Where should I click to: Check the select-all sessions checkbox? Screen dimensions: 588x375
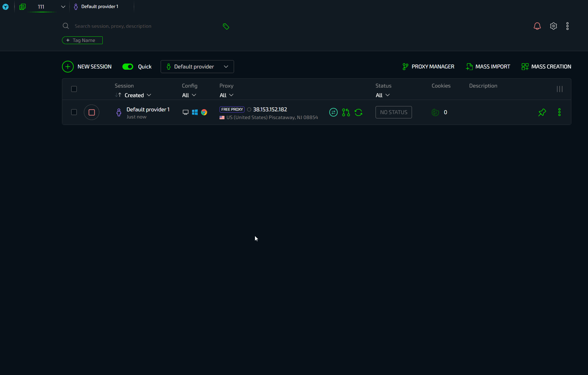(x=74, y=89)
